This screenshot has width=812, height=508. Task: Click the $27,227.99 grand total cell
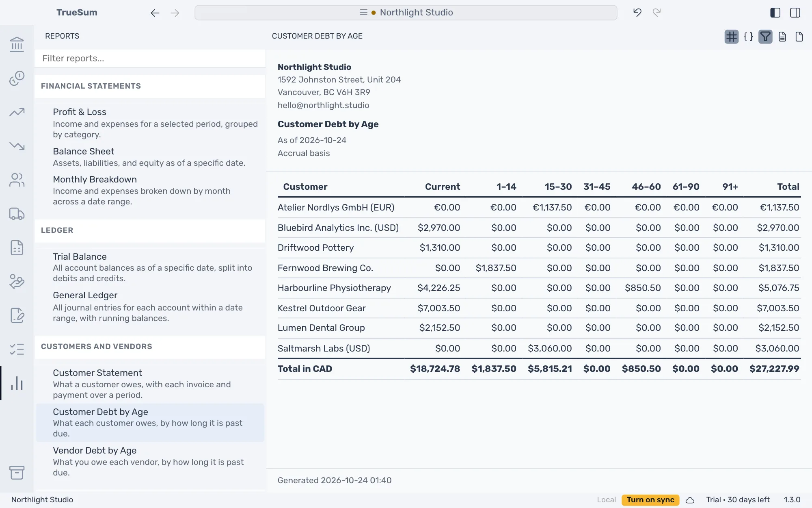tap(774, 369)
